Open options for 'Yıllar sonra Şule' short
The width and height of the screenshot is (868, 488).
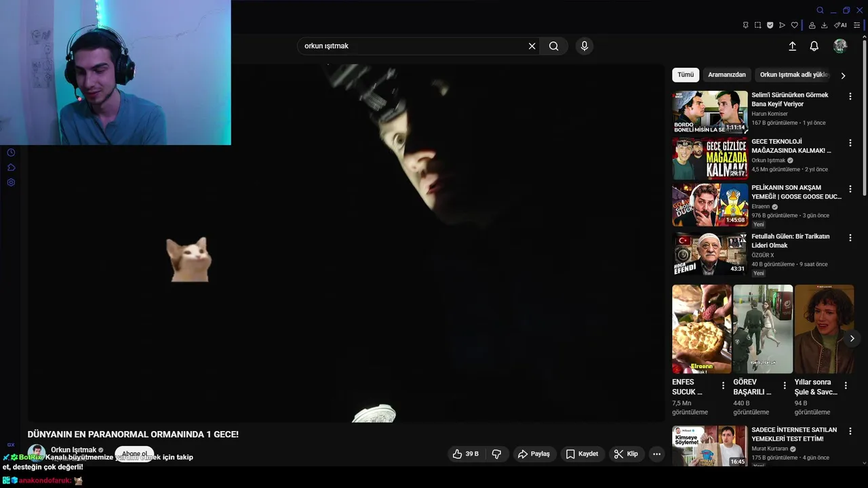(x=845, y=385)
